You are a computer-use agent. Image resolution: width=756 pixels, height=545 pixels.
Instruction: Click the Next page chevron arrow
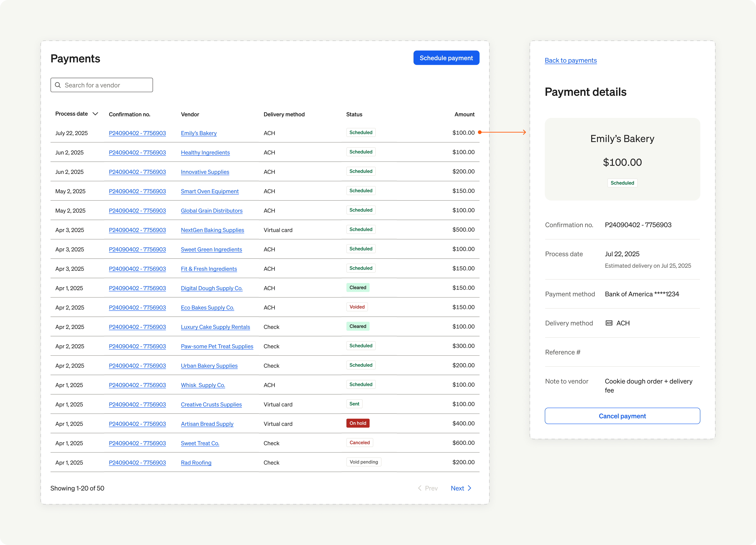pos(470,488)
